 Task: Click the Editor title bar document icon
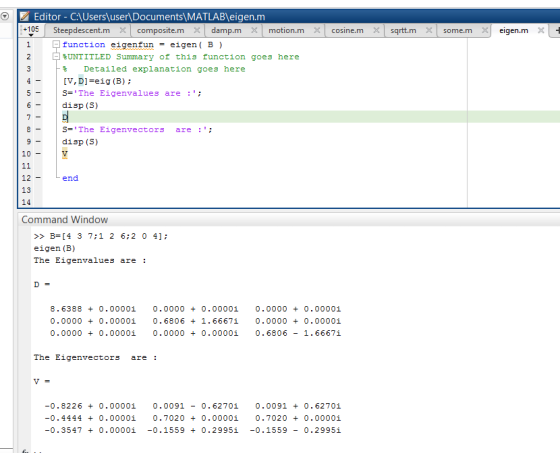click(25, 16)
